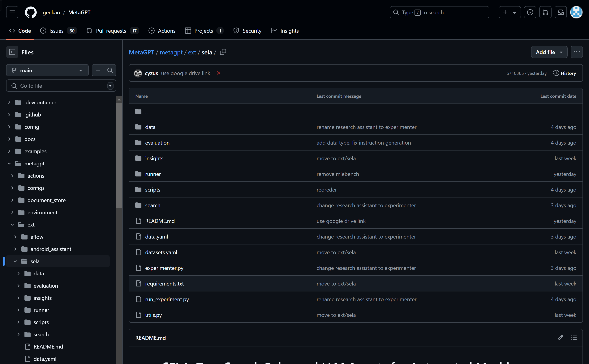Click the file tree vertical scrollbar
Image resolution: width=589 pixels, height=364 pixels.
point(119,155)
